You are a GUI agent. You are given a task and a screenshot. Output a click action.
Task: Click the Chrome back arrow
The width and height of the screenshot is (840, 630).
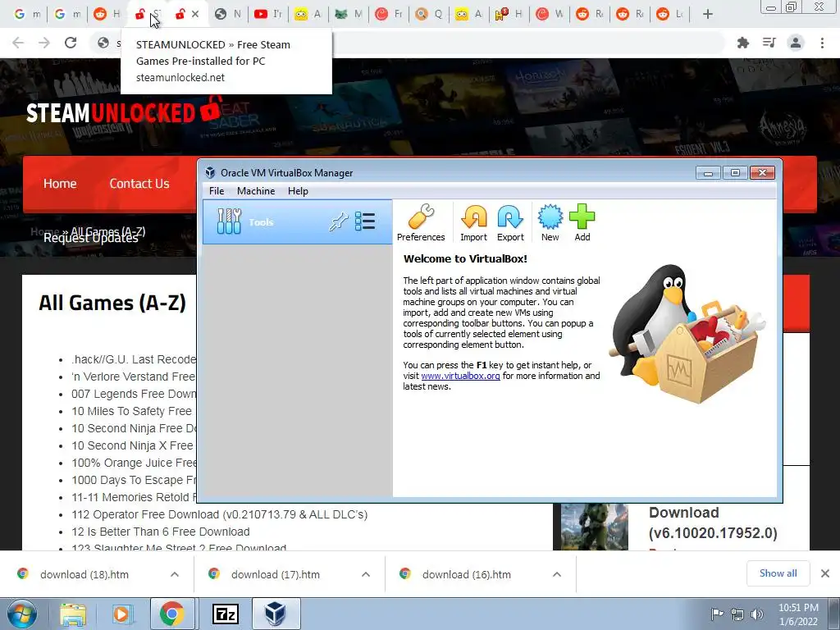point(18,43)
